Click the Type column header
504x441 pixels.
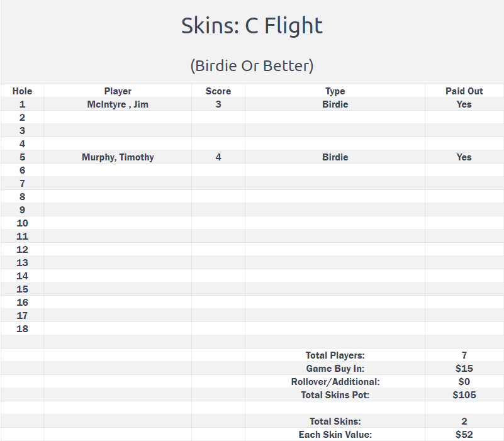(335, 91)
